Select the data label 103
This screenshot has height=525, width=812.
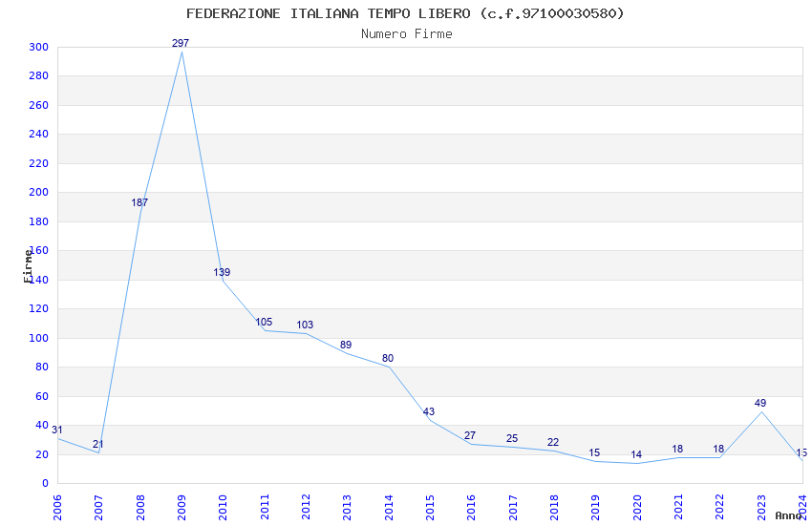click(x=305, y=325)
